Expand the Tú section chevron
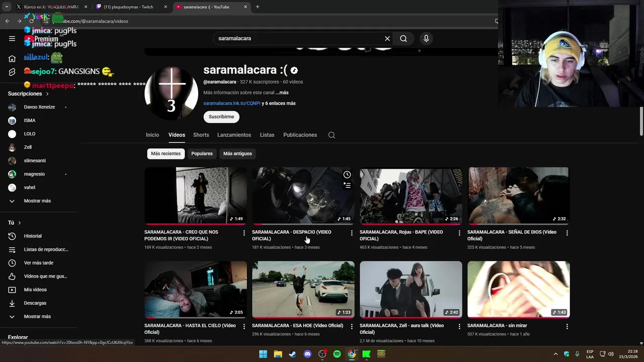The width and height of the screenshot is (644, 362). click(x=20, y=223)
